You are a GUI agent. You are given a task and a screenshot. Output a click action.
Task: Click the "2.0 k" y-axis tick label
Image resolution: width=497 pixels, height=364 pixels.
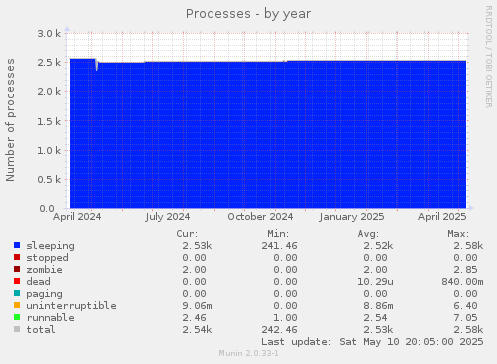pos(49,91)
